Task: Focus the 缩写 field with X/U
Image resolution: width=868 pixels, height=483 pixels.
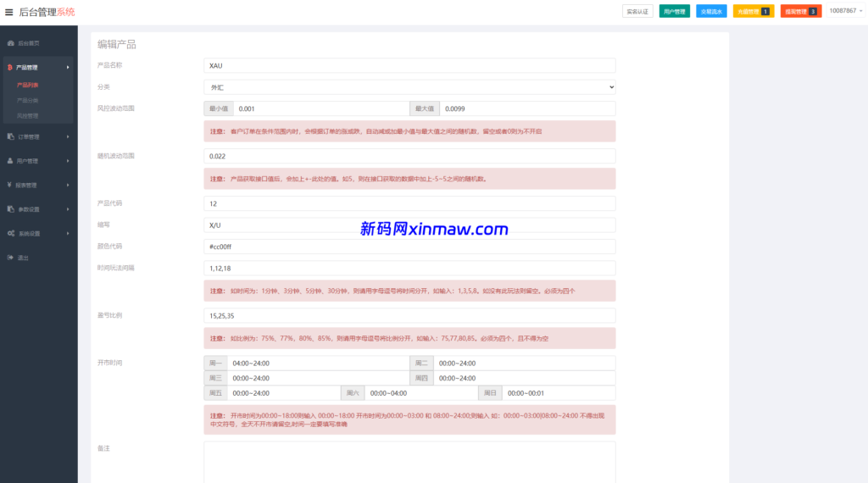Action: pyautogui.click(x=409, y=225)
